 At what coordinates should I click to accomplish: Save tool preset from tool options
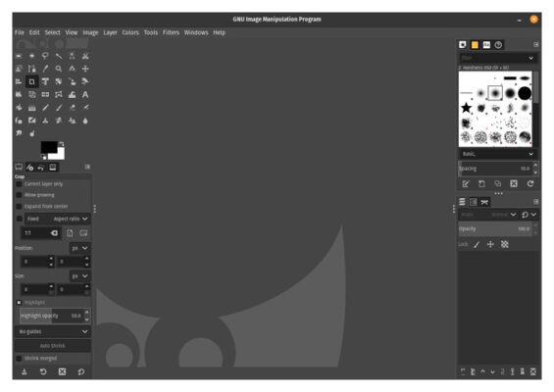point(25,371)
